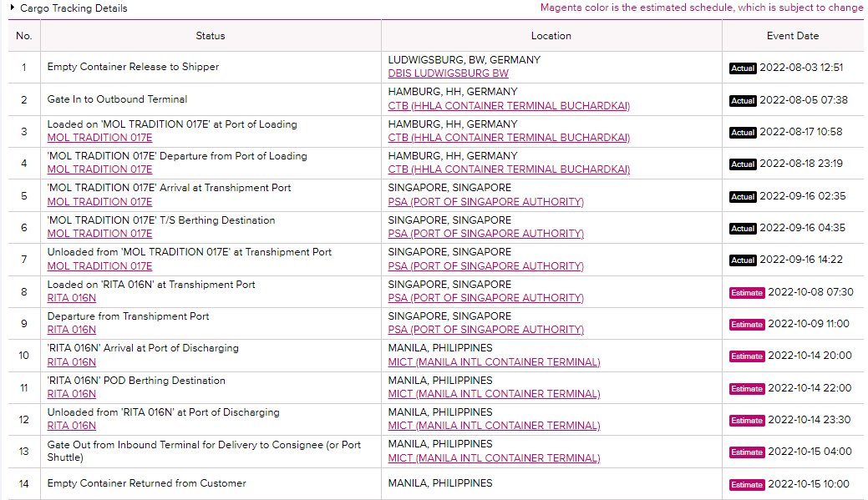Viewport: 868px width, 500px height.
Task: Open DBIS LUDWIGSBURG BW location link
Action: point(448,73)
